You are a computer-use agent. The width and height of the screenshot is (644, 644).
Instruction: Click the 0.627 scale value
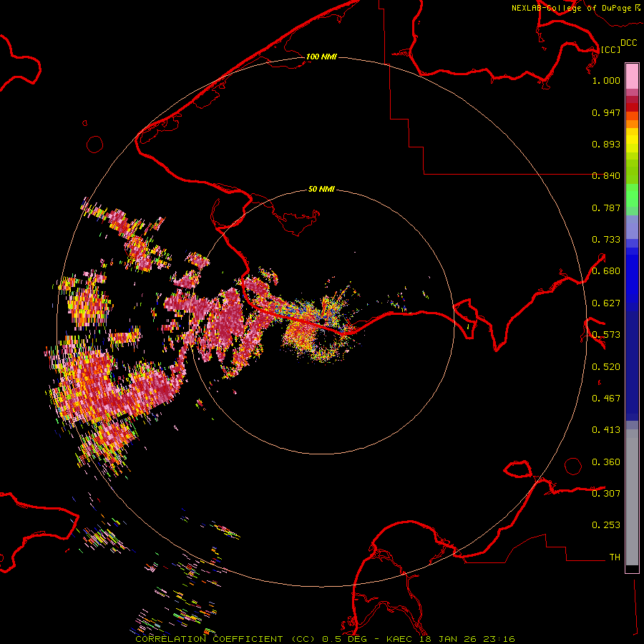[x=606, y=303]
